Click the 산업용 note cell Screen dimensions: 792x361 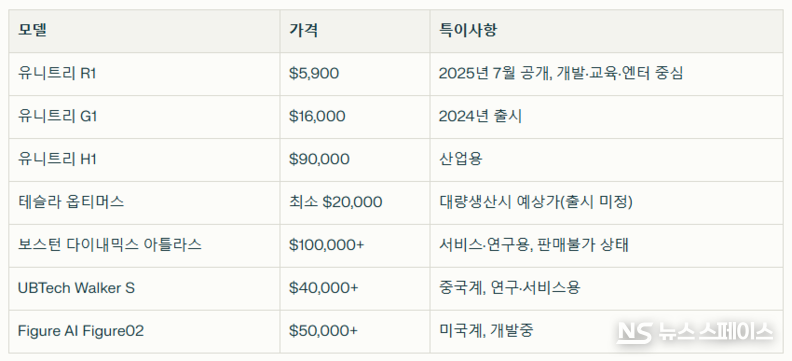(x=607, y=160)
